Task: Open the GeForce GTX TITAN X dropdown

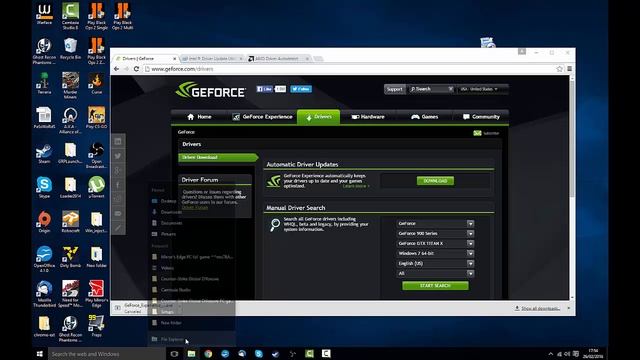Action: [435, 243]
